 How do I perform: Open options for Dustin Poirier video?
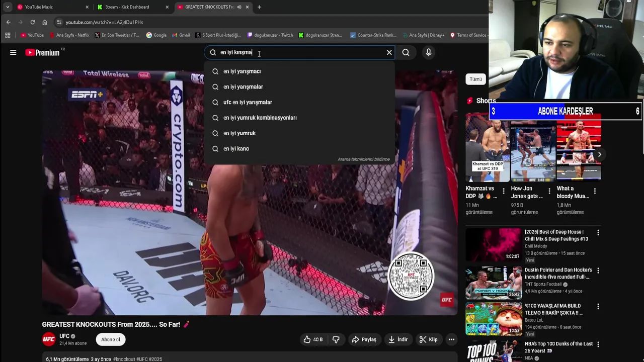coord(598,270)
